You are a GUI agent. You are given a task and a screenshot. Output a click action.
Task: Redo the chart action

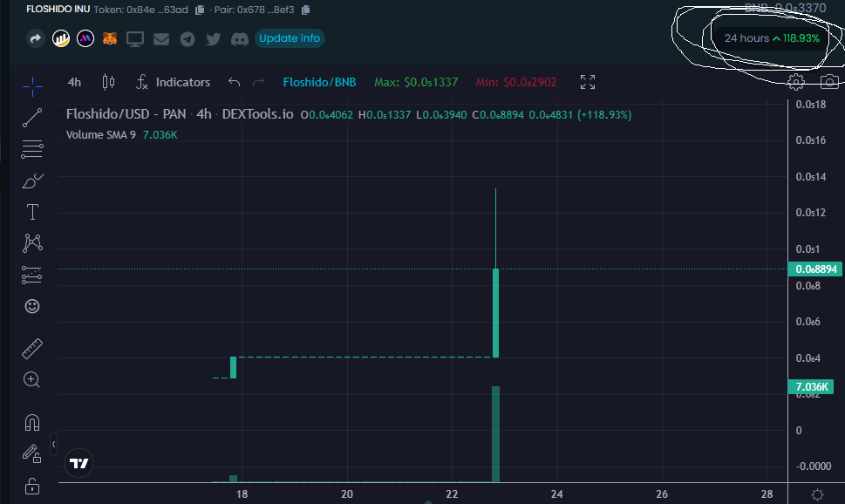pos(259,82)
